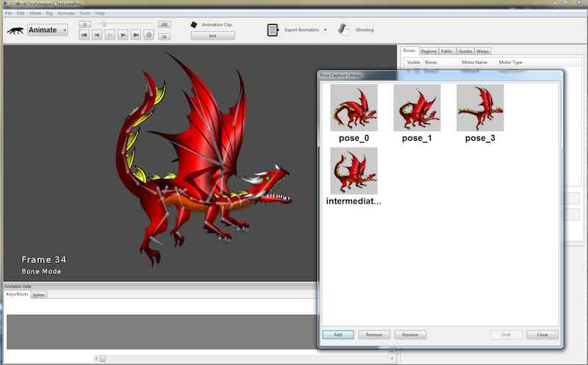Image resolution: width=588 pixels, height=365 pixels.
Task: Jump to the first frame
Action: [85, 35]
